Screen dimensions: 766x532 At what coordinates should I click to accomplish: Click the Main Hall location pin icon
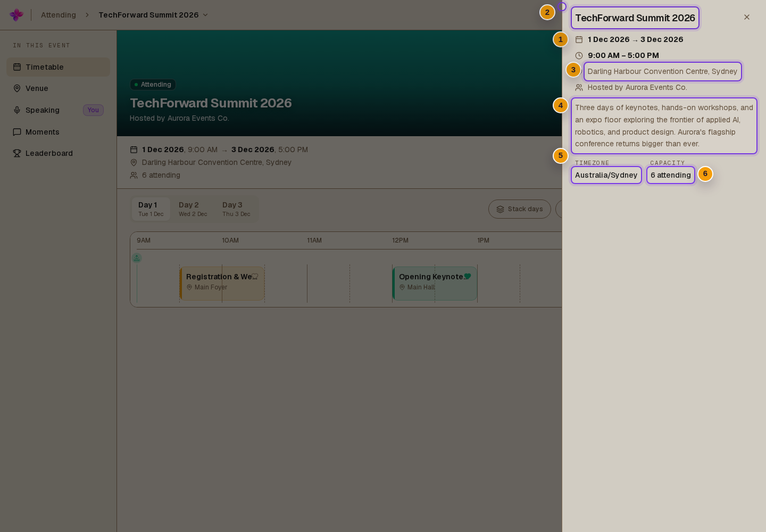pyautogui.click(x=402, y=287)
